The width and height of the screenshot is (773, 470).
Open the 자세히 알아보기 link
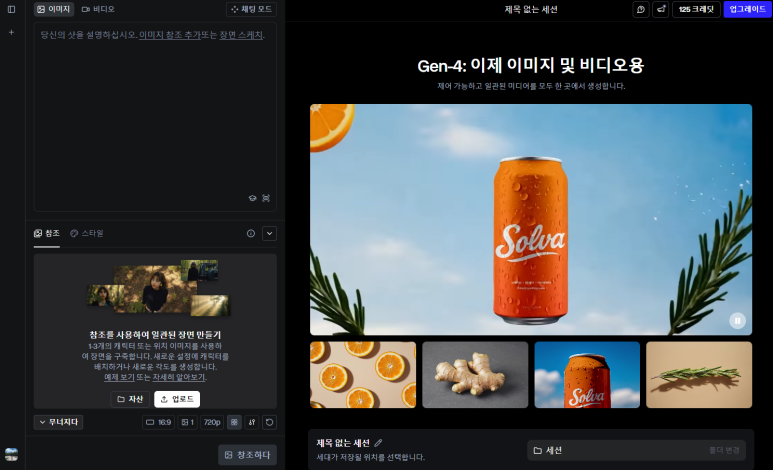[x=178, y=377]
